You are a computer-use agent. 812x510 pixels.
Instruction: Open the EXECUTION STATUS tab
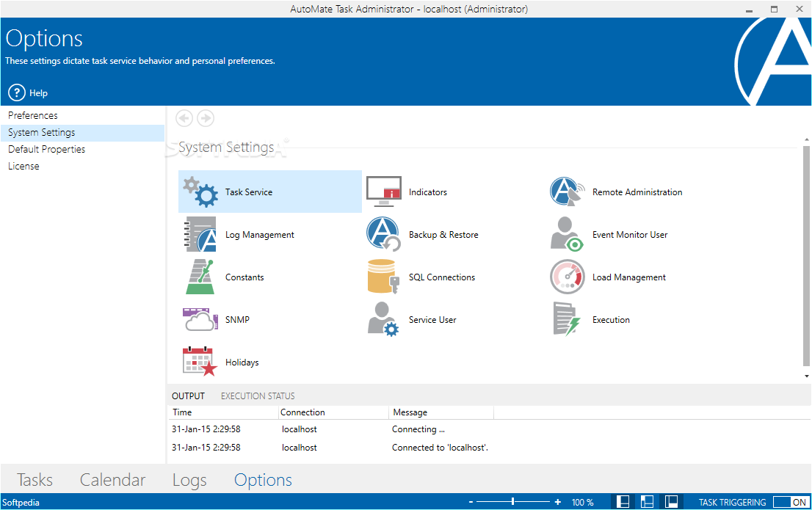coord(258,396)
